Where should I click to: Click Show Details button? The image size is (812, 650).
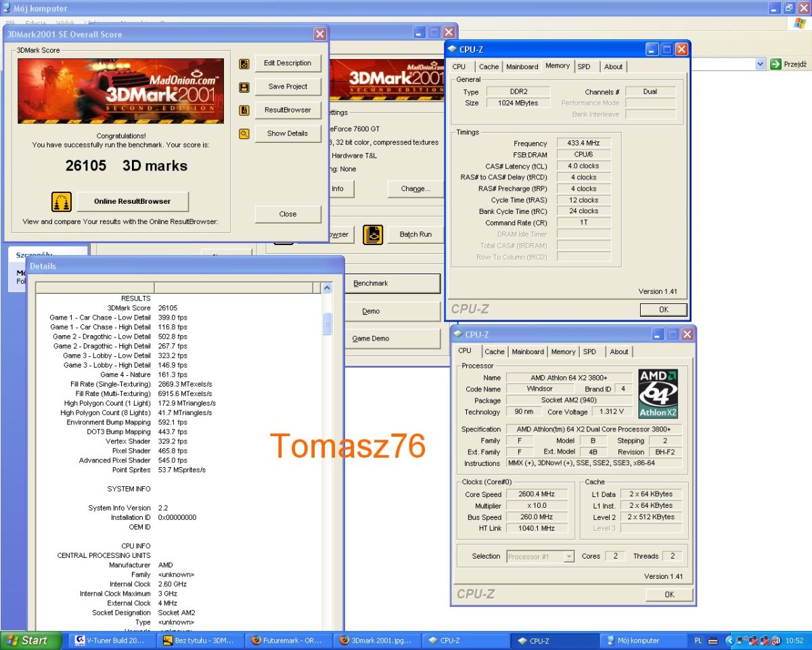pos(288,133)
